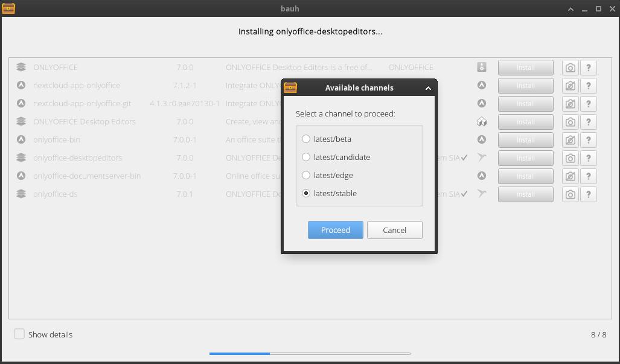
Task: Open screenshots for ONLYOFFICE row
Action: (570, 68)
